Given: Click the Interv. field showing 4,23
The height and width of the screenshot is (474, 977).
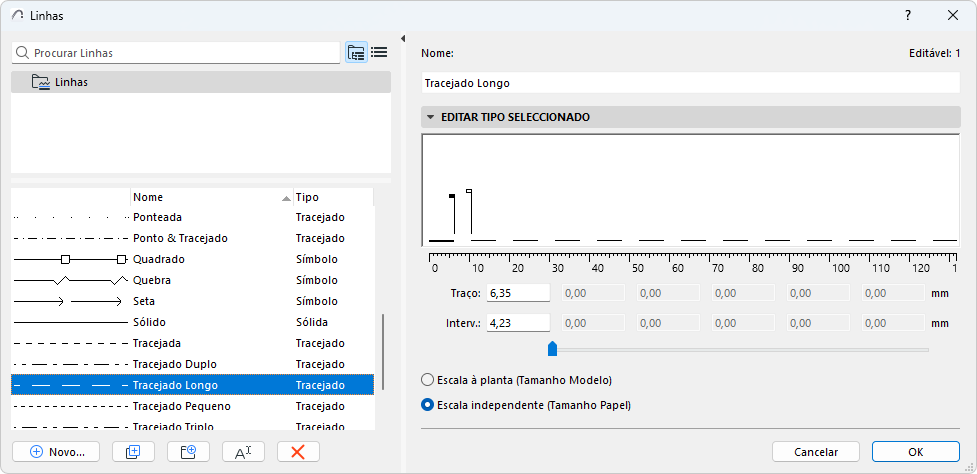Looking at the screenshot, I should [x=518, y=323].
